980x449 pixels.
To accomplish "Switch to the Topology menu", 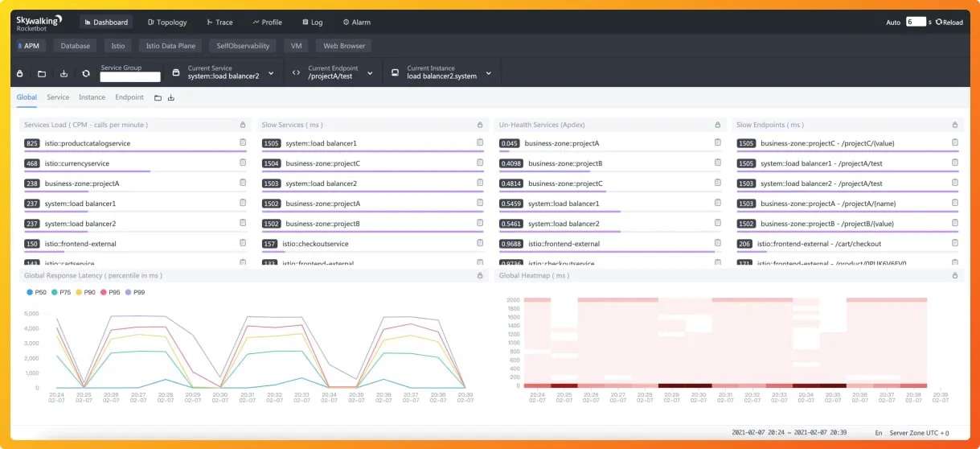I will [x=167, y=23].
